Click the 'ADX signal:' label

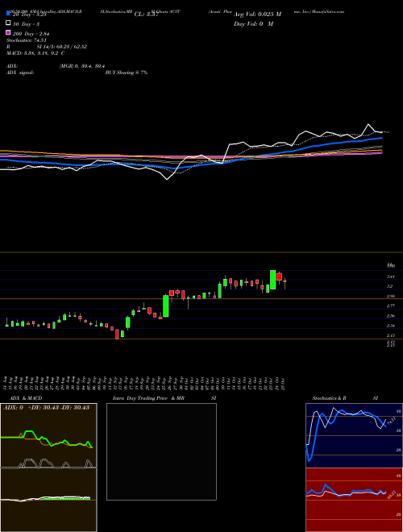[20, 73]
